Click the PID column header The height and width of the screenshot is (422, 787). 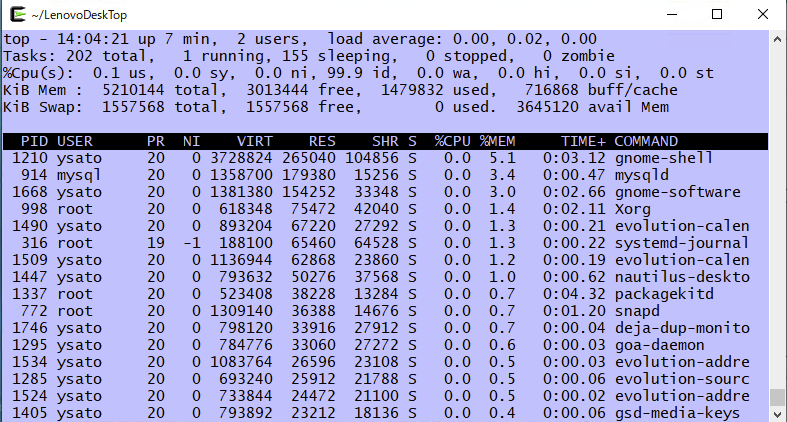tap(34, 142)
